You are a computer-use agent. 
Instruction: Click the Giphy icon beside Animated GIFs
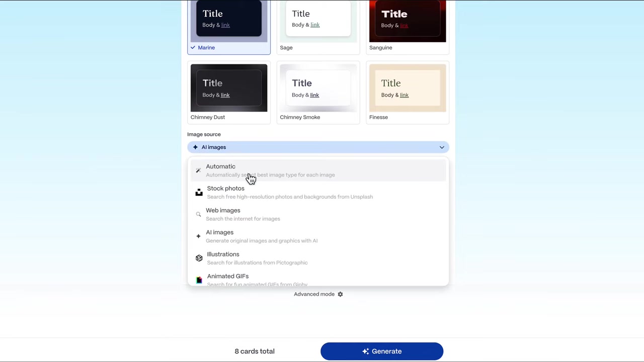(x=199, y=280)
